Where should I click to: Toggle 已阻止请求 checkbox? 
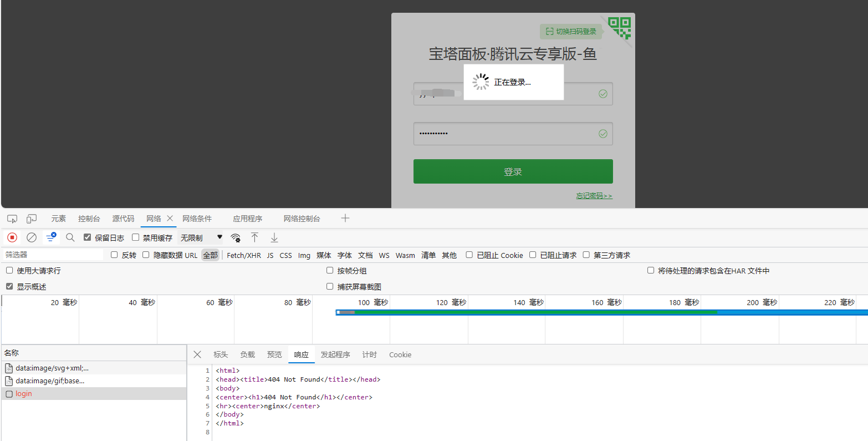(x=533, y=255)
